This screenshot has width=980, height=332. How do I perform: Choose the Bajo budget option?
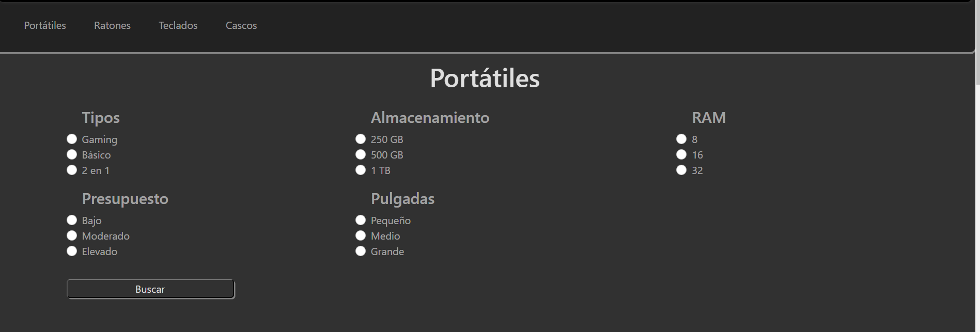tap(72, 220)
